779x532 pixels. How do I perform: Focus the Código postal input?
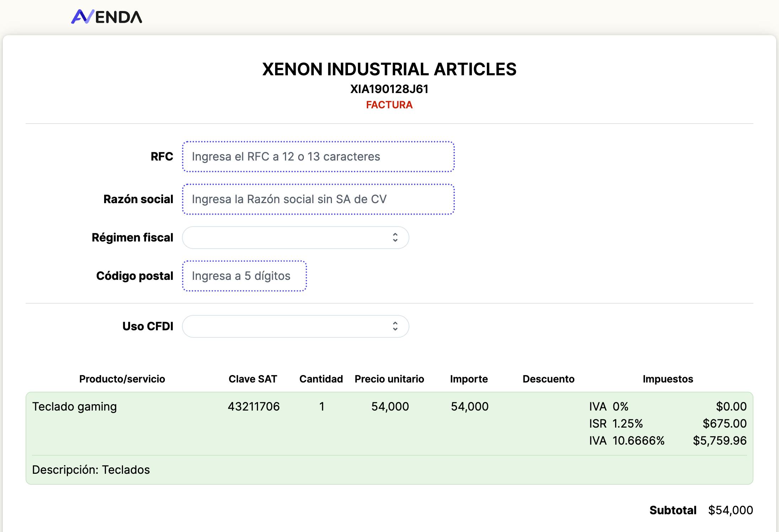tap(245, 276)
